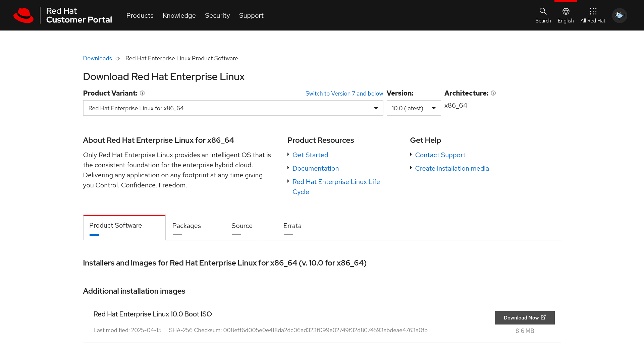Open the Products menu
644x353 pixels.
click(140, 15)
